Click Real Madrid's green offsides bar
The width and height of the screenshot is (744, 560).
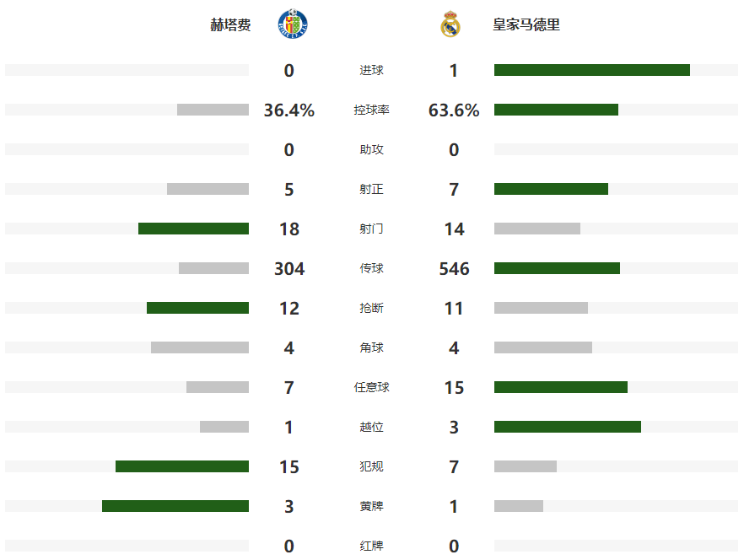pos(567,427)
